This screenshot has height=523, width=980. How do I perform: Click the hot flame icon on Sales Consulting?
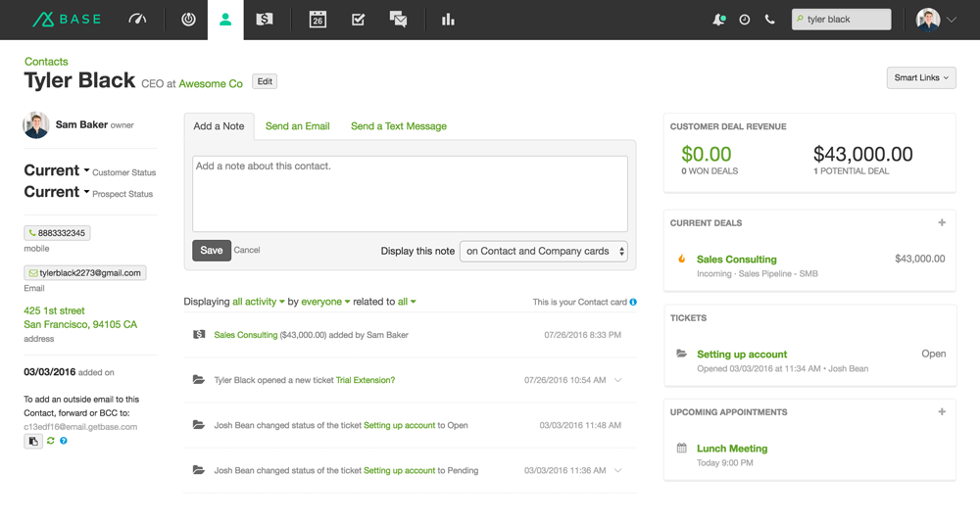pos(682,259)
